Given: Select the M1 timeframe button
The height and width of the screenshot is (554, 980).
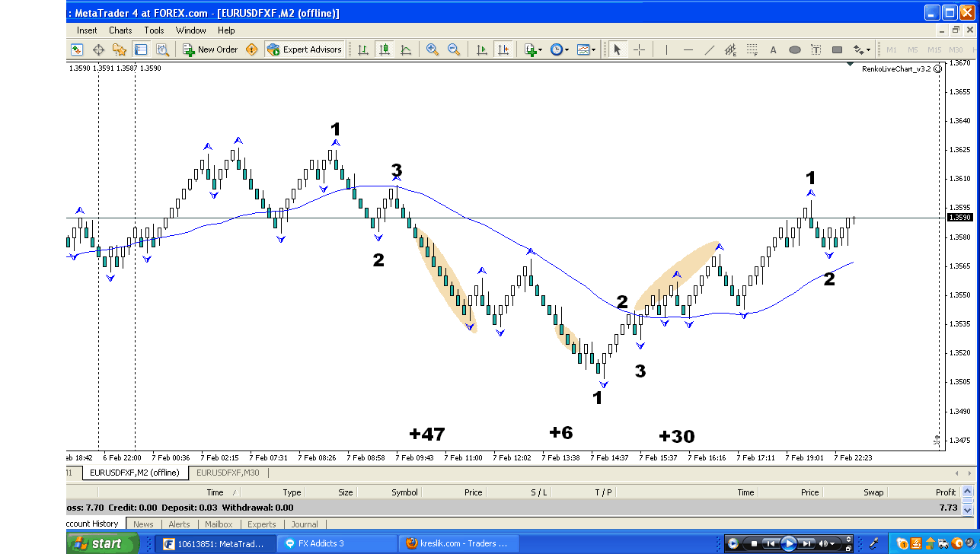Looking at the screenshot, I should point(892,49).
